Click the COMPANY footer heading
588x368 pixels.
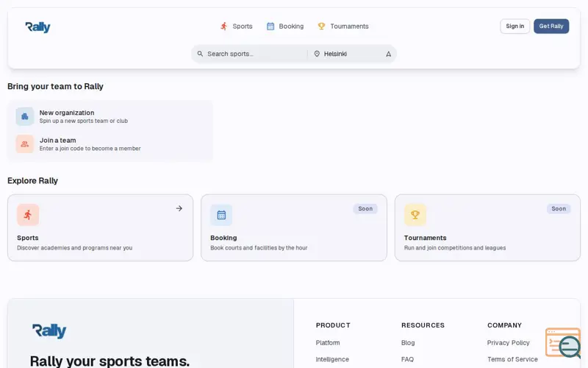(x=504, y=325)
